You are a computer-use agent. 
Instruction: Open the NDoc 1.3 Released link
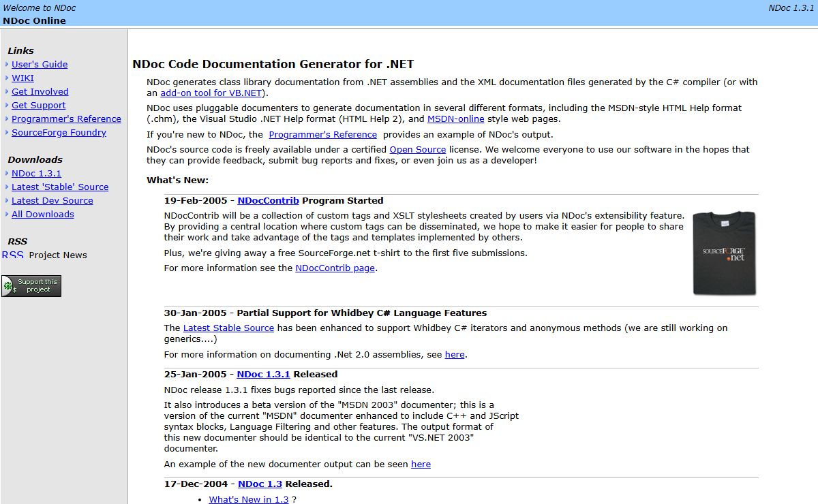pos(260,484)
